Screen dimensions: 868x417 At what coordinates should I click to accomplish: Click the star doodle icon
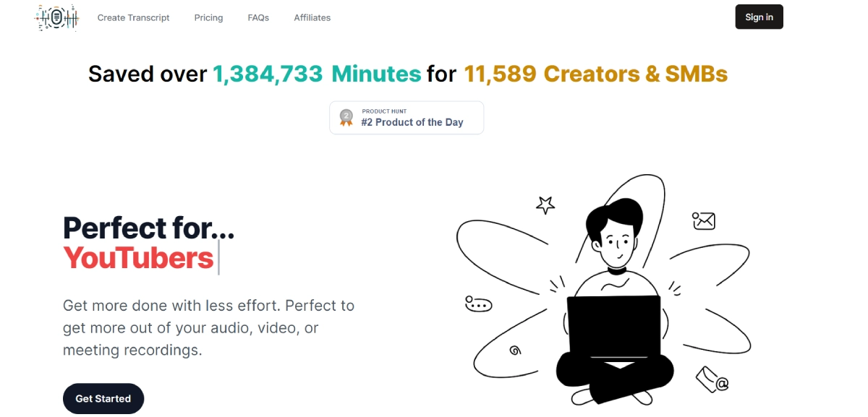point(545,205)
